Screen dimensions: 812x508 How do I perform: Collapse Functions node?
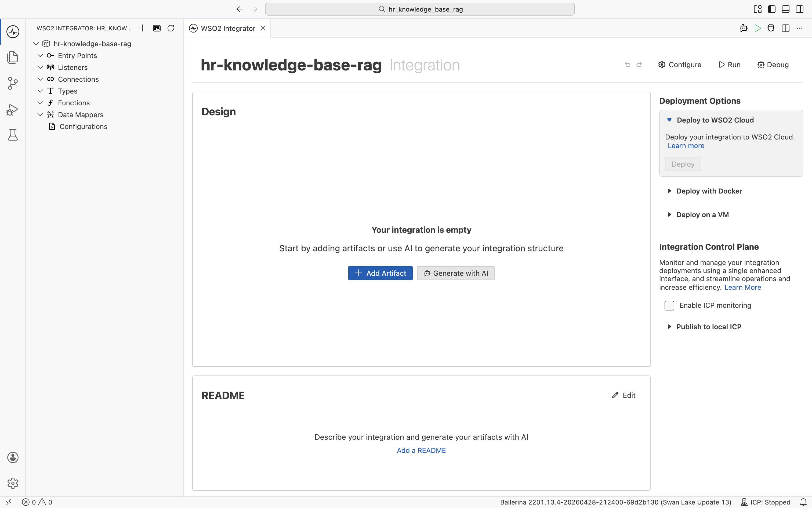(40, 103)
